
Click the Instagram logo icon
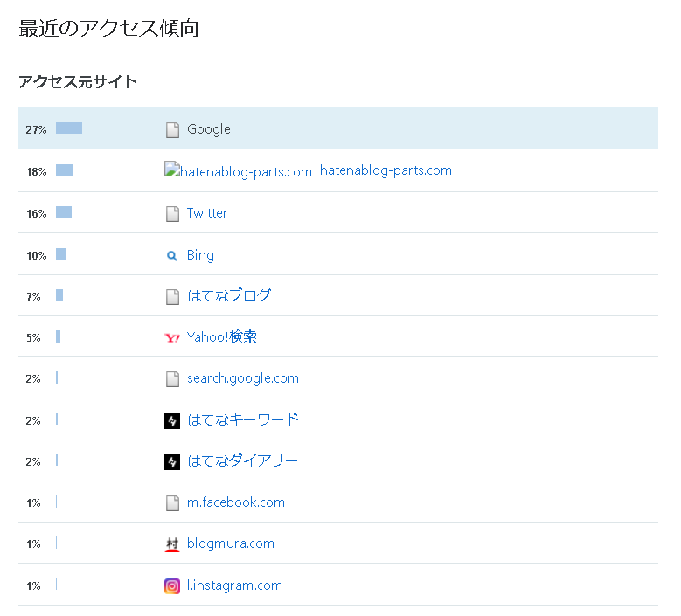click(x=172, y=586)
